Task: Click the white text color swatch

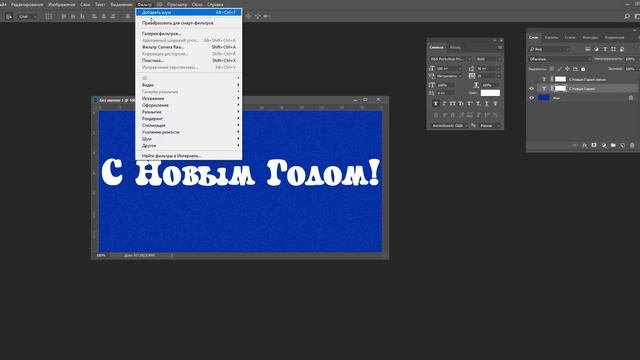Action: tap(490, 93)
